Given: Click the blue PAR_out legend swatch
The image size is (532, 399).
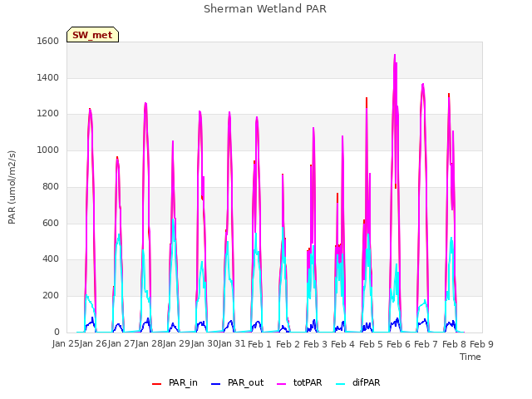Looking at the screenshot, I should point(216,384).
